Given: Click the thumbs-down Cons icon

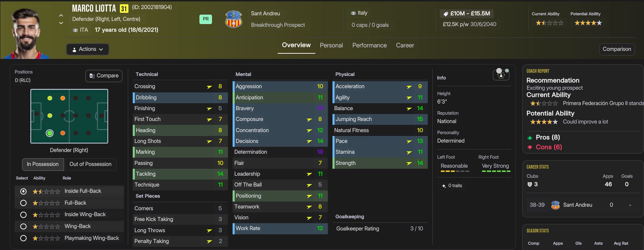Looking at the screenshot, I should (530, 147).
